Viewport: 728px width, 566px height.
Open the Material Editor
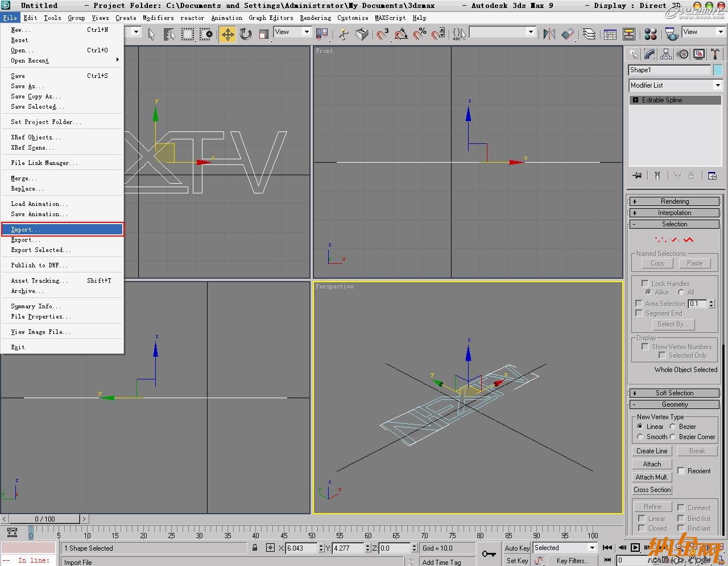click(x=651, y=34)
